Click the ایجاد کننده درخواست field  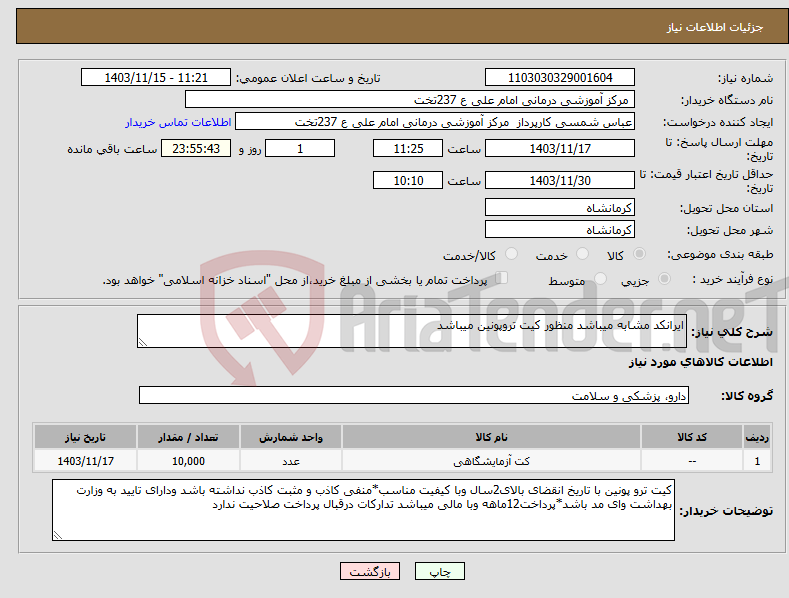point(435,122)
